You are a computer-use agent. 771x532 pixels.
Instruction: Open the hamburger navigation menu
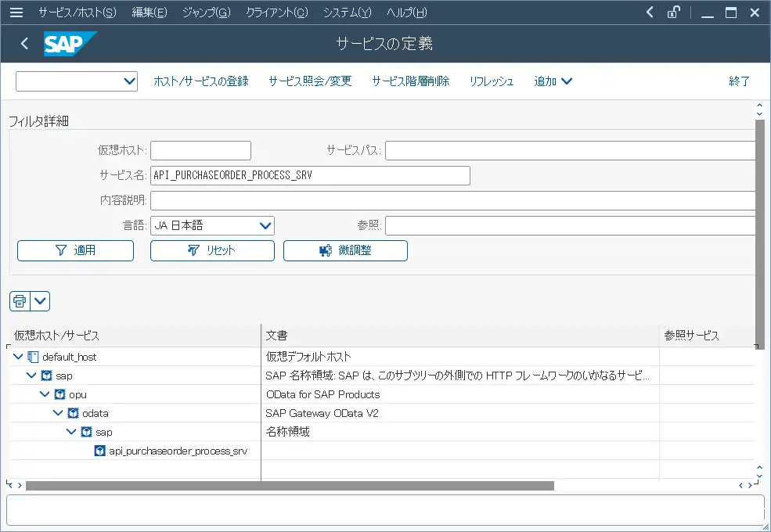click(x=16, y=12)
